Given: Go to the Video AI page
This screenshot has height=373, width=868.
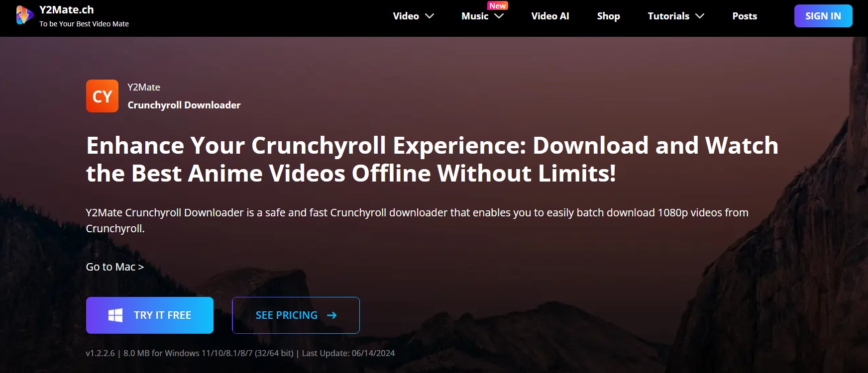Looking at the screenshot, I should pos(550,16).
